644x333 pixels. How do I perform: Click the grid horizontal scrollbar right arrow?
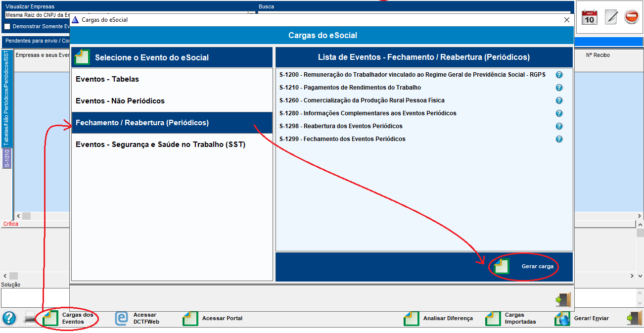640,216
